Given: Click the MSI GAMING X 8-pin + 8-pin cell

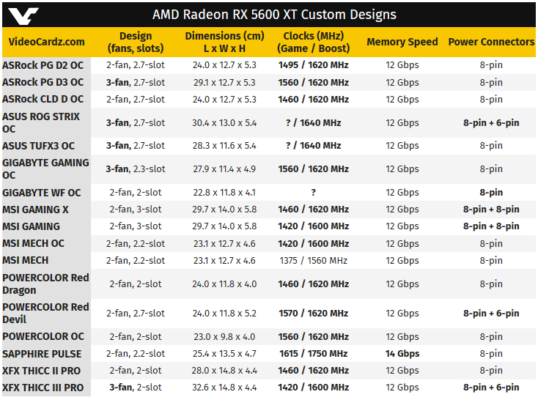Looking at the screenshot, I should click(x=491, y=209).
